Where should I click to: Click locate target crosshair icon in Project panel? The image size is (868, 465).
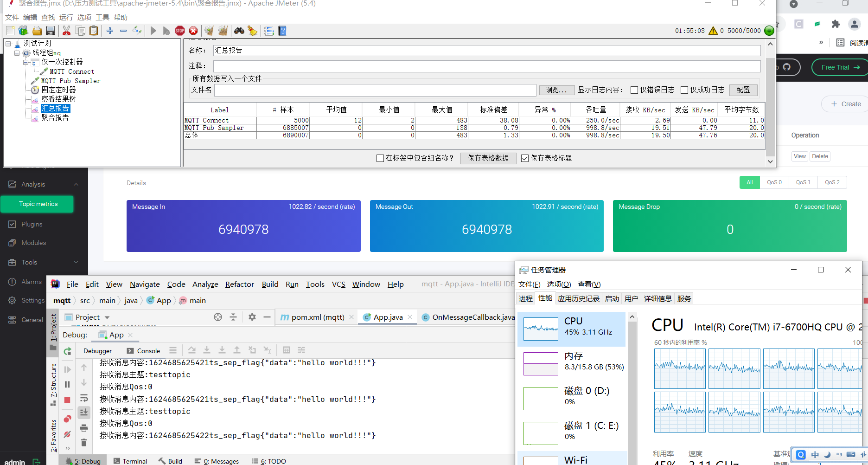click(218, 317)
